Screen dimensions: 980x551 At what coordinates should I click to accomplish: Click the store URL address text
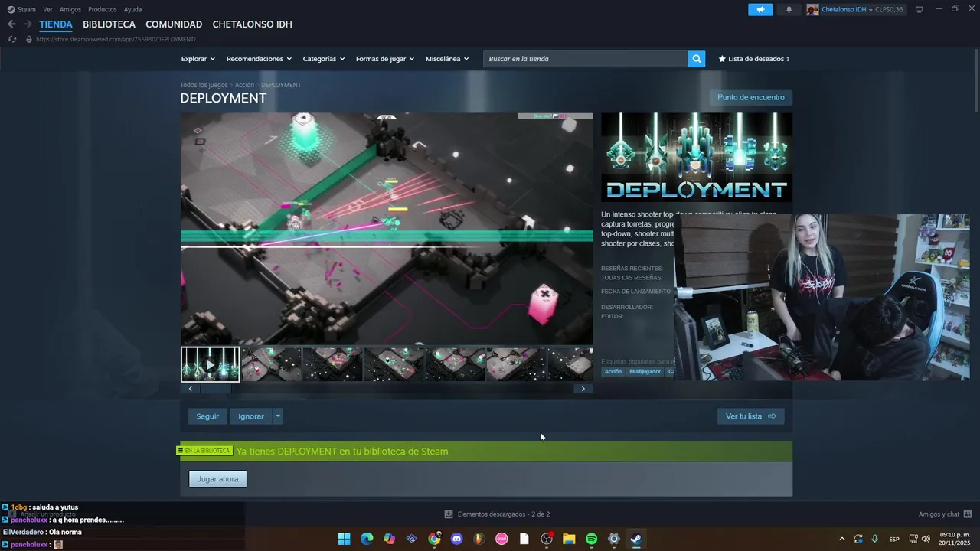click(116, 39)
